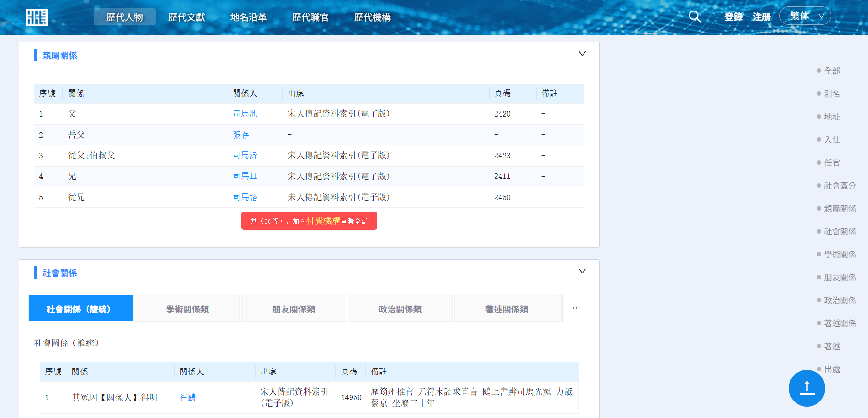
Task: Collapse the 親屬關係 section chevron
Action: [x=582, y=54]
